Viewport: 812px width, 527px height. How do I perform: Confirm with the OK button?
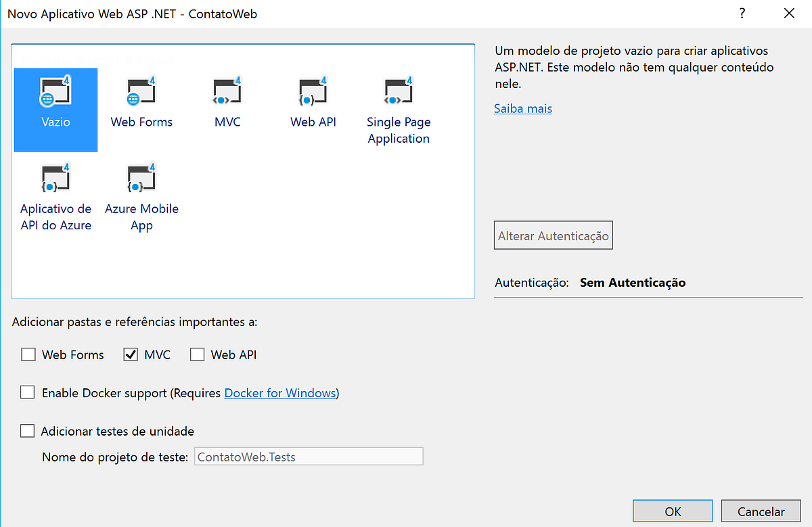point(672,511)
